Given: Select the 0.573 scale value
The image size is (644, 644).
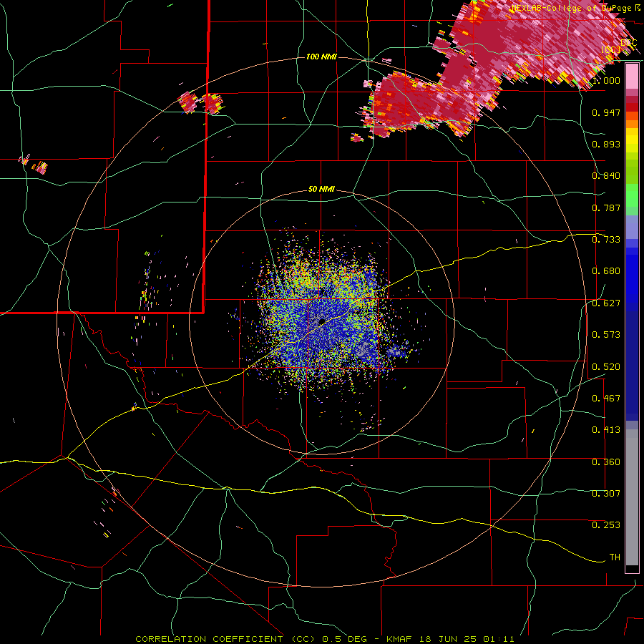Looking at the screenshot, I should pos(606,335).
